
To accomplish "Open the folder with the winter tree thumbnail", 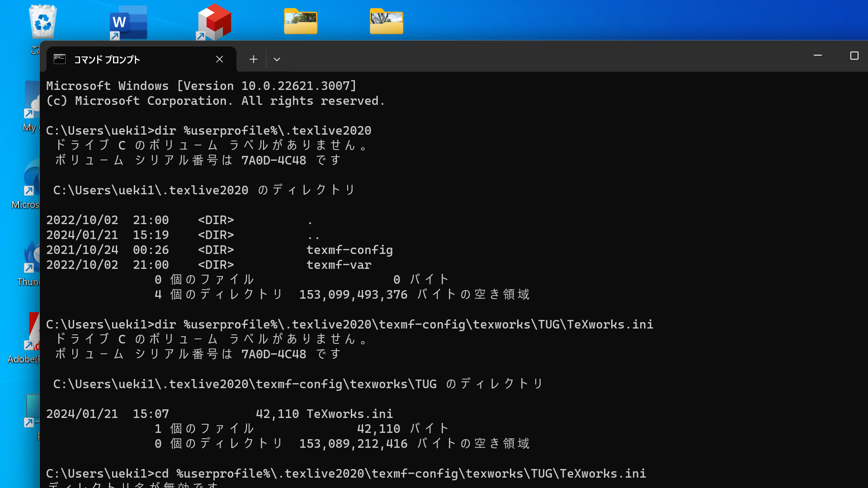I will tap(387, 21).
